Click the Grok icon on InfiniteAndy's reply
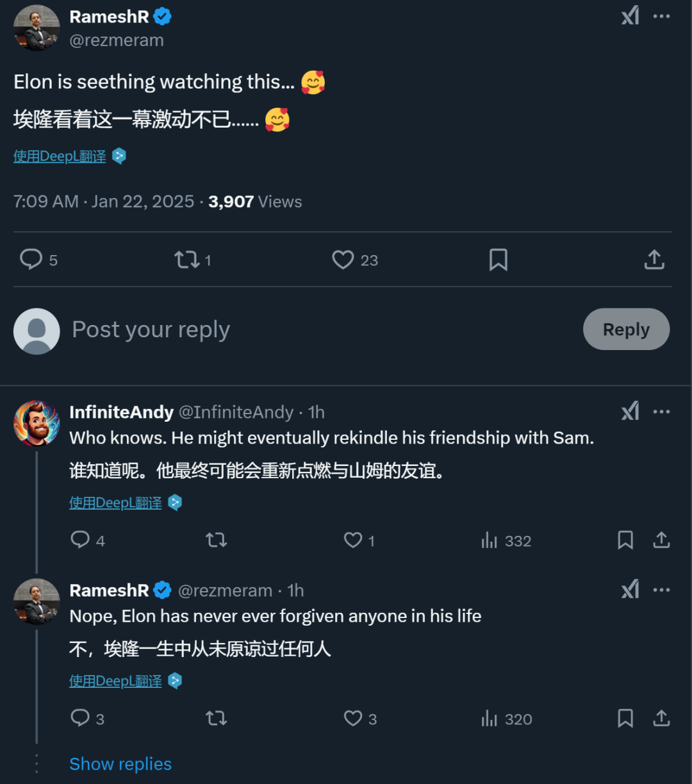The width and height of the screenshot is (692, 784). click(630, 411)
